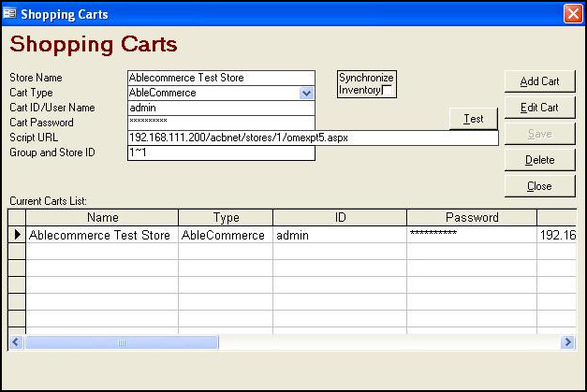Click the Name column header

pos(102,217)
